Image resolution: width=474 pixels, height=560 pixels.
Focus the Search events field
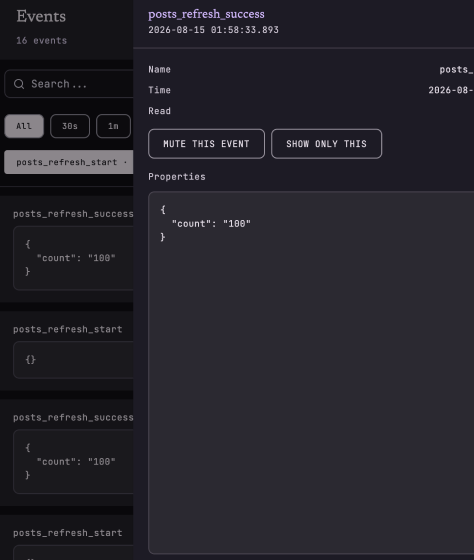pyautogui.click(x=69, y=84)
